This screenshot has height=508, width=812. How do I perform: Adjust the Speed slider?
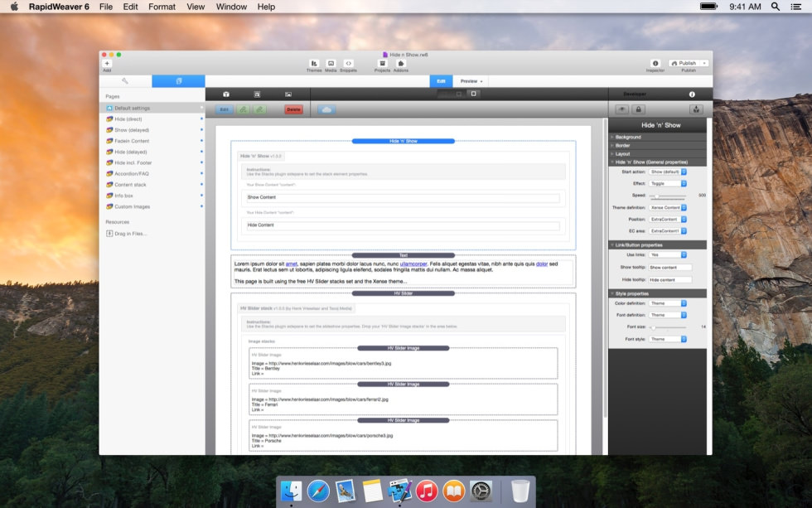pos(668,196)
